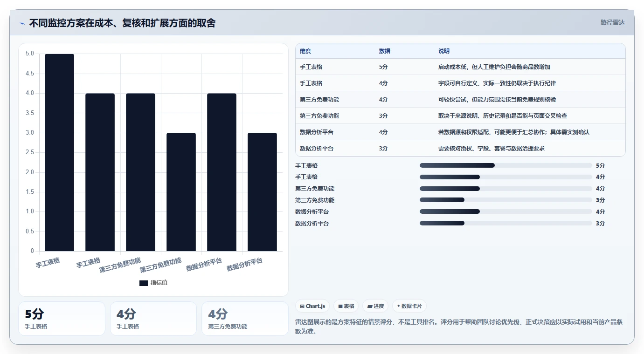The width and height of the screenshot is (644, 354).
Task: Click the 维度 column header
Action: pos(305,51)
